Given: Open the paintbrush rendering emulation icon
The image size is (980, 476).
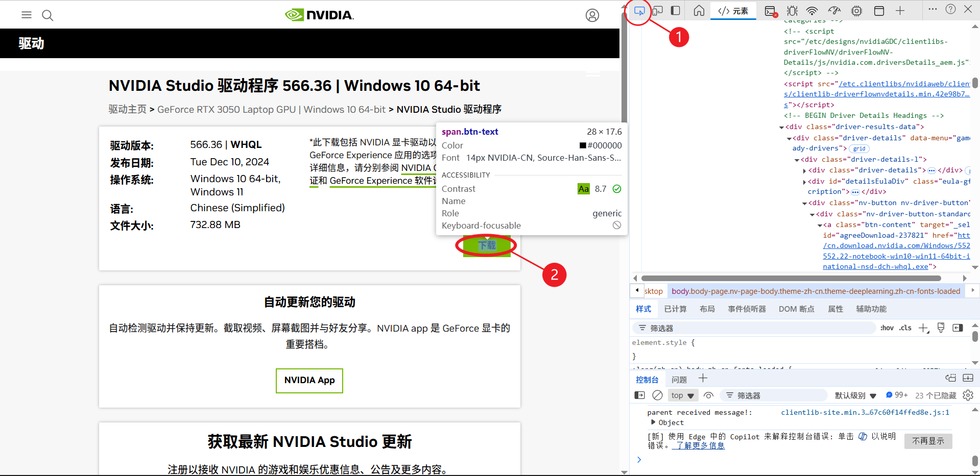Looking at the screenshot, I should point(941,328).
